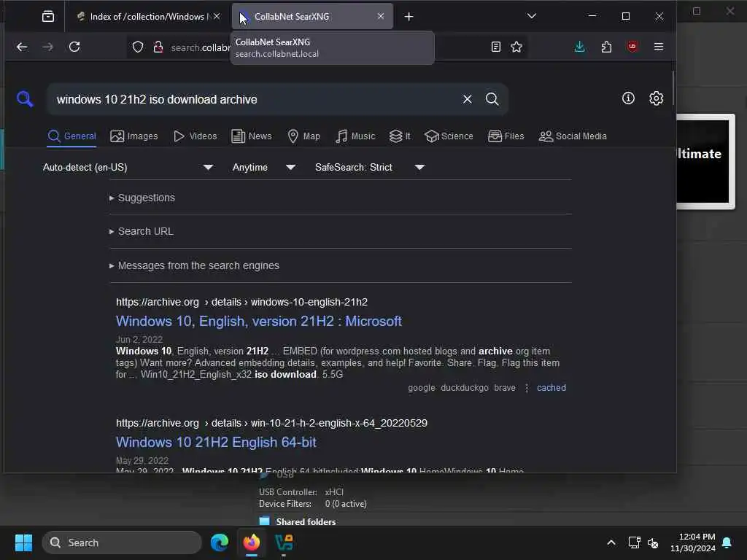
Task: Close the CollabNet SearXNG tab
Action: [381, 16]
